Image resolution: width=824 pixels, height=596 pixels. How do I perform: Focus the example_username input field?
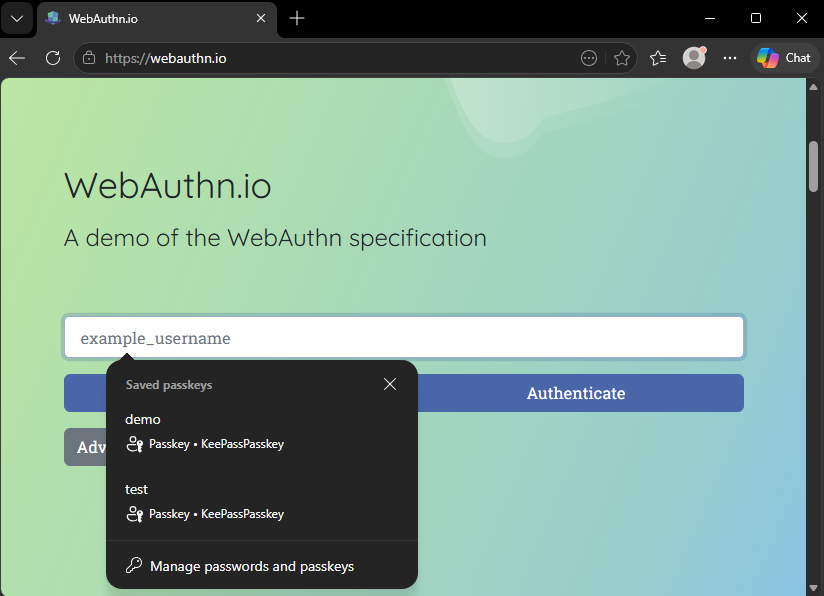tap(404, 337)
